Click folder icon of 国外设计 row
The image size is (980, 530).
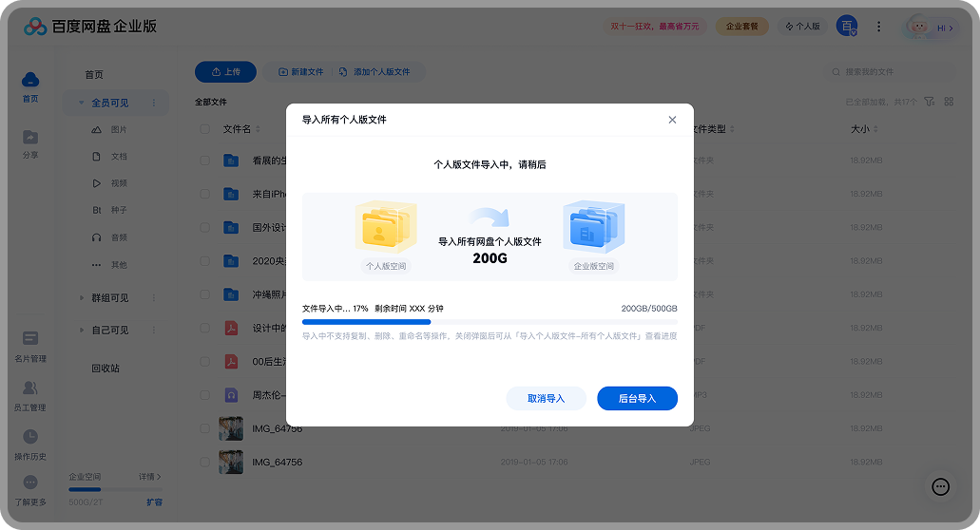tap(231, 227)
